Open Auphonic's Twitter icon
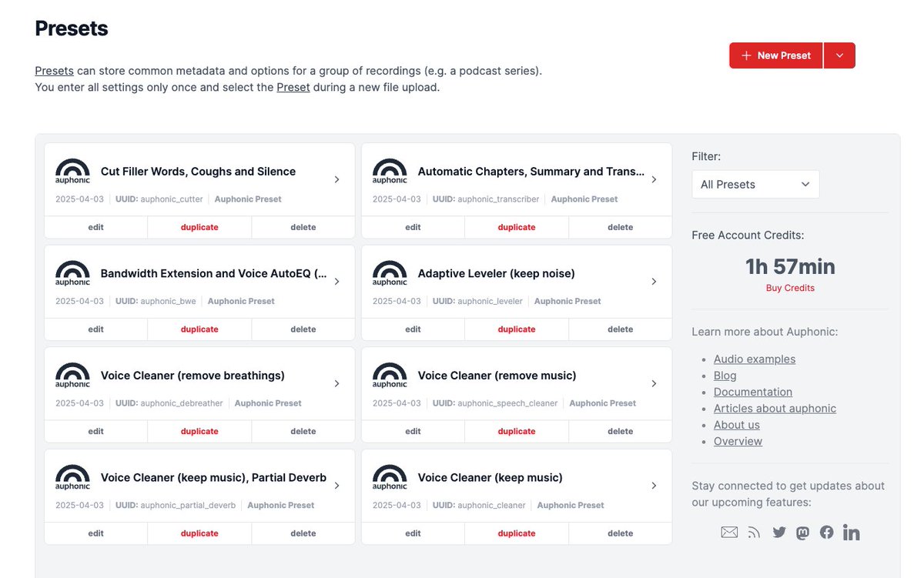This screenshot has width=924, height=578. (x=778, y=532)
